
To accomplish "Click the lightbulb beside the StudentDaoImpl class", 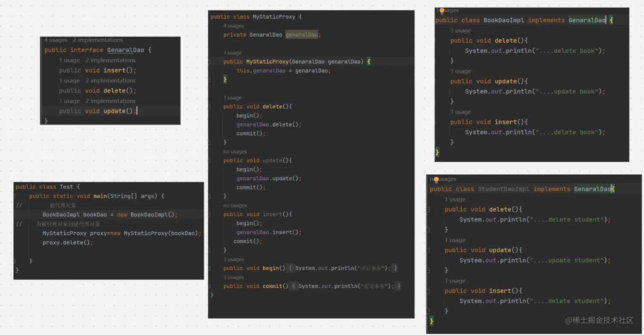I will click(x=436, y=179).
